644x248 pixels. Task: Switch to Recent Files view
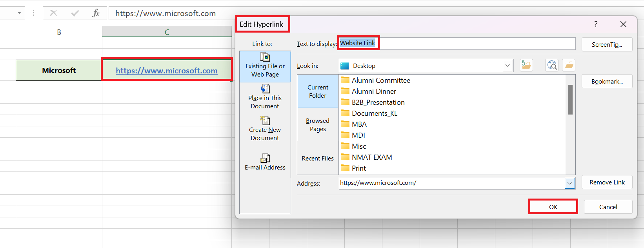(x=318, y=159)
